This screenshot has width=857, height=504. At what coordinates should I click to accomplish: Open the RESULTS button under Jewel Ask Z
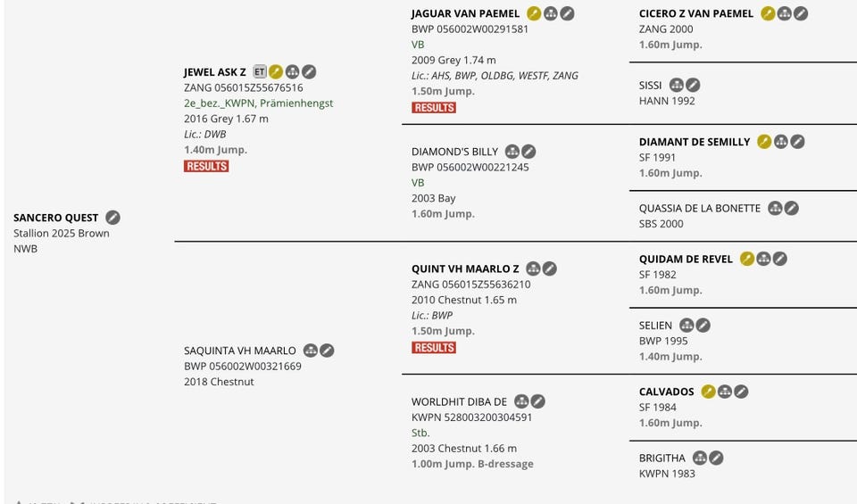(x=206, y=166)
